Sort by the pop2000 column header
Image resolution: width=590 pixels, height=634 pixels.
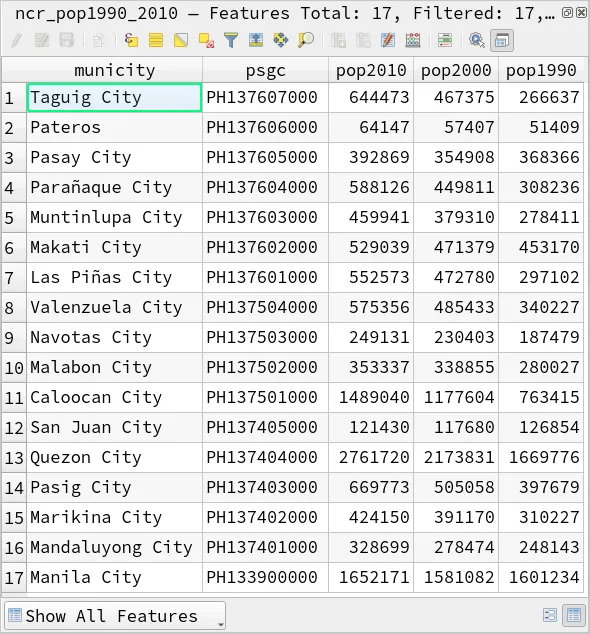tap(456, 70)
